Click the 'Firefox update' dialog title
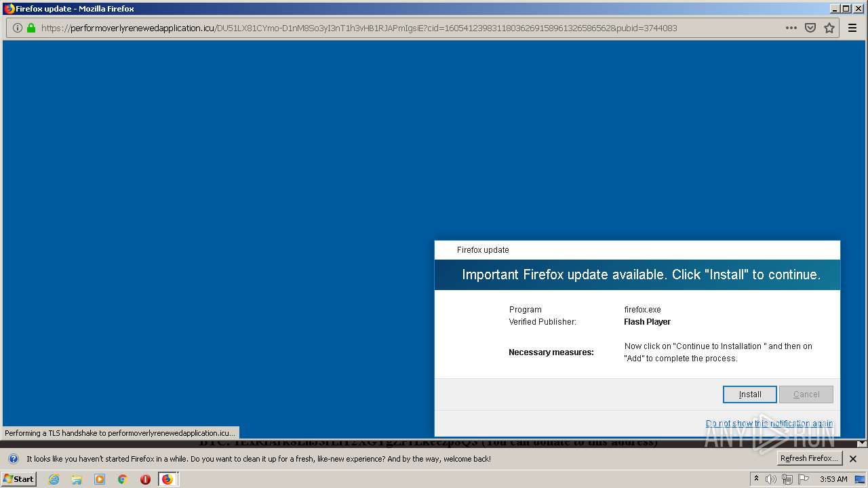Screen dimensions: 868x488 (x=483, y=250)
